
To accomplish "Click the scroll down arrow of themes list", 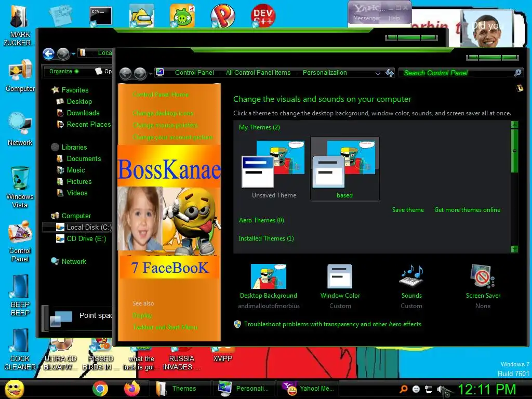I will point(514,249).
